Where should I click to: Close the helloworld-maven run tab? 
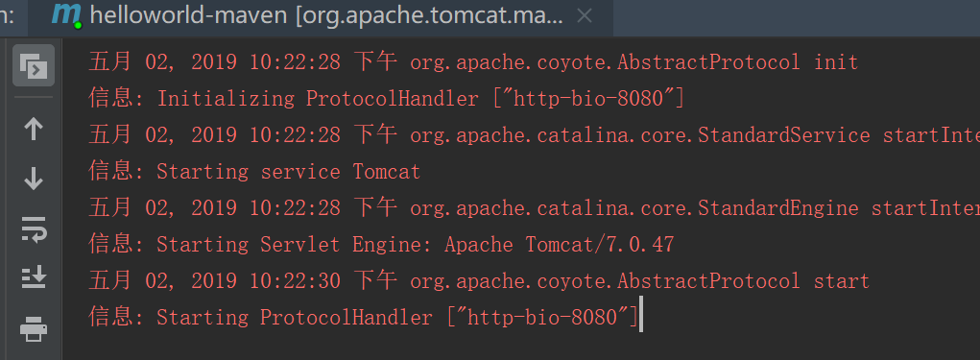click(x=585, y=16)
